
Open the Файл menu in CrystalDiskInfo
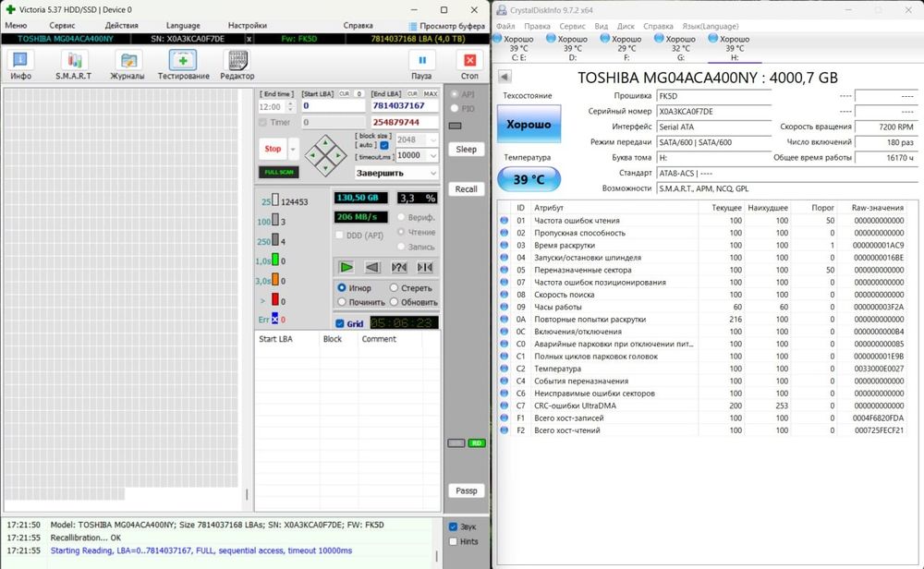[505, 26]
